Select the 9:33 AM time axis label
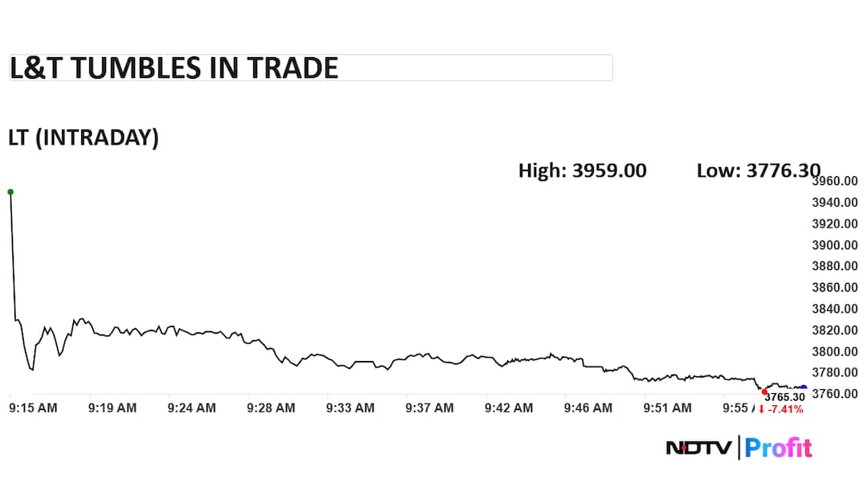 click(x=350, y=408)
